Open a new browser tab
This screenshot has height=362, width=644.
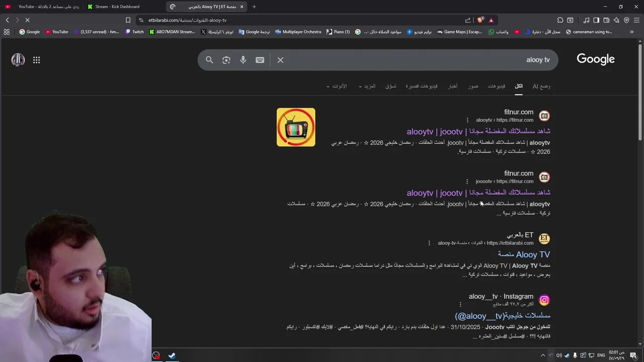point(254,7)
